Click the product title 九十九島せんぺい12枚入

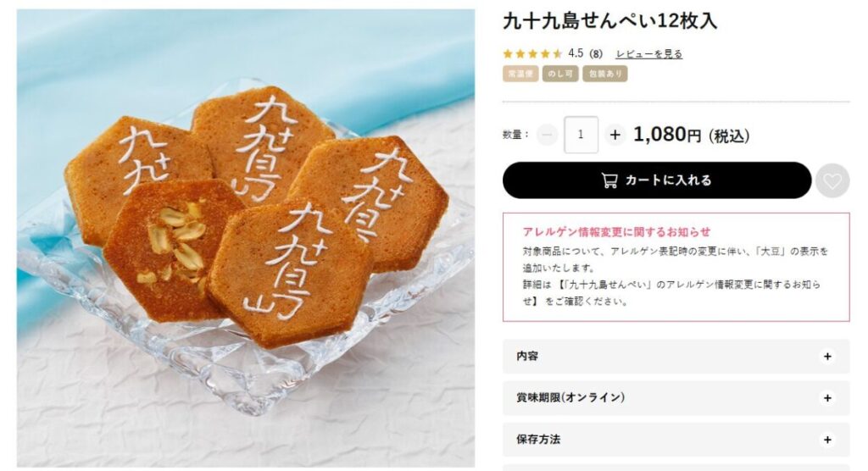click(x=609, y=21)
